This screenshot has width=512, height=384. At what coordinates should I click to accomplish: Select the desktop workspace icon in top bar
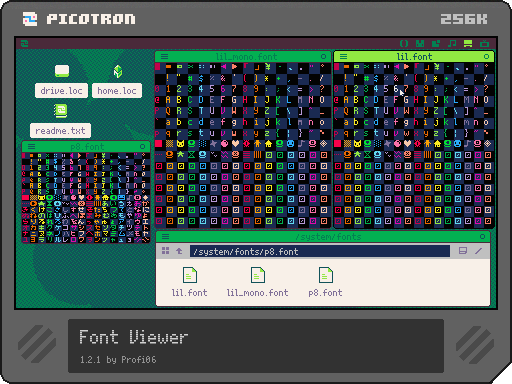[468, 43]
